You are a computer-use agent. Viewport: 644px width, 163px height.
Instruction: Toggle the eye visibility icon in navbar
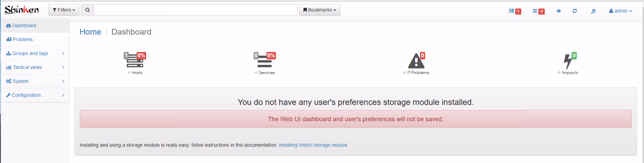[559, 11]
